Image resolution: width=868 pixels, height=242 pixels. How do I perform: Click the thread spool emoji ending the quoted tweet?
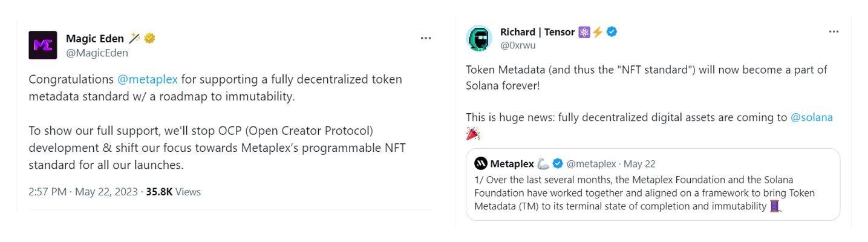tap(775, 206)
